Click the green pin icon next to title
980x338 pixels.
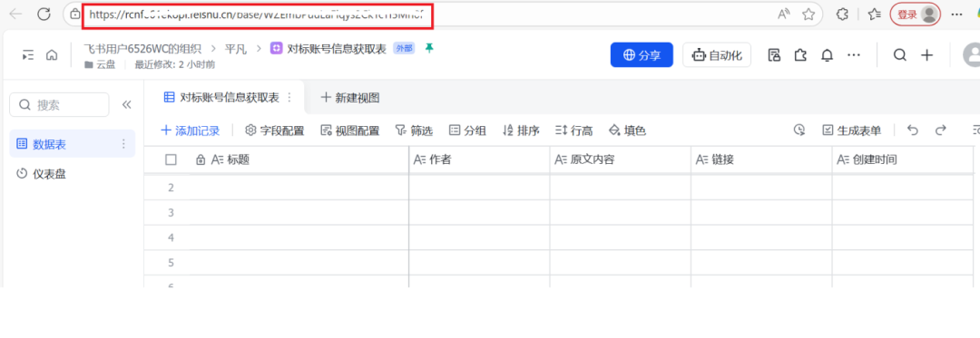428,48
